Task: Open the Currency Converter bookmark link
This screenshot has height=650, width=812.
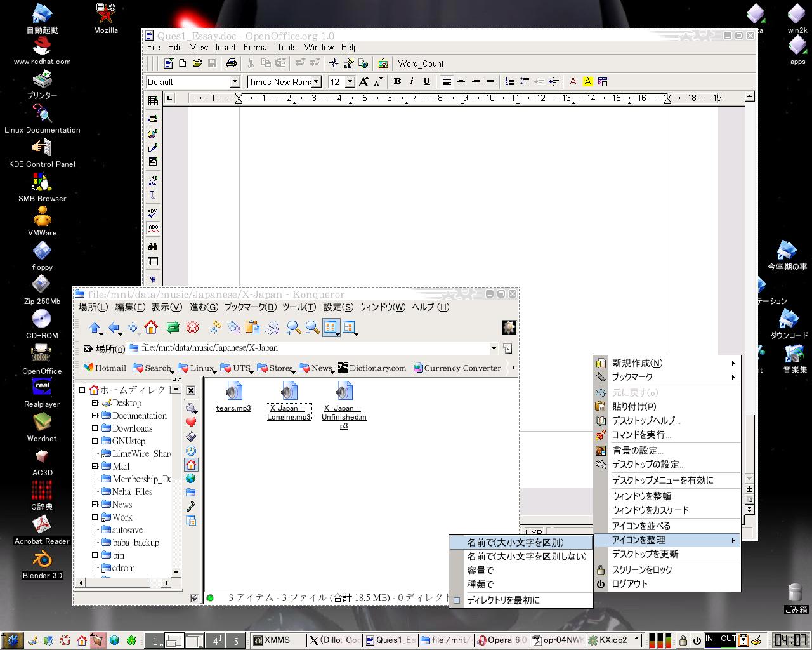Action: point(457,368)
